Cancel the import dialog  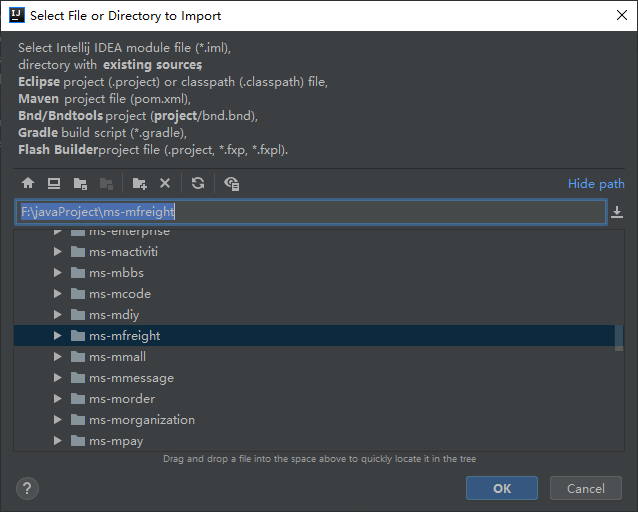click(586, 488)
